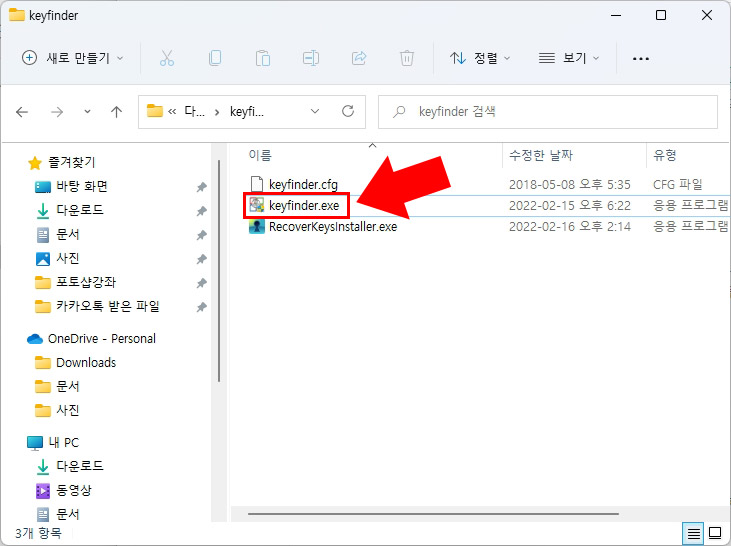Image resolution: width=731 pixels, height=546 pixels.
Task: Expand recent locations chevron near navigation arrows
Action: tap(87, 112)
